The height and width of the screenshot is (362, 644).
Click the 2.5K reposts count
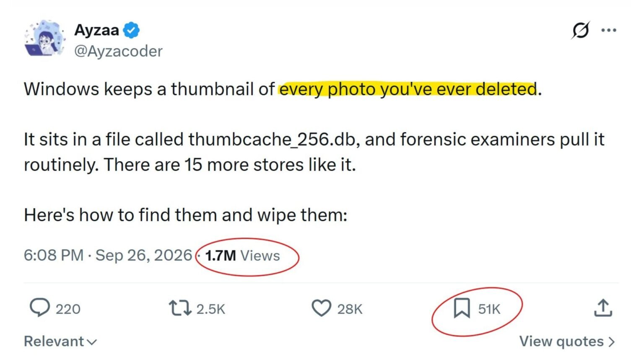(211, 309)
